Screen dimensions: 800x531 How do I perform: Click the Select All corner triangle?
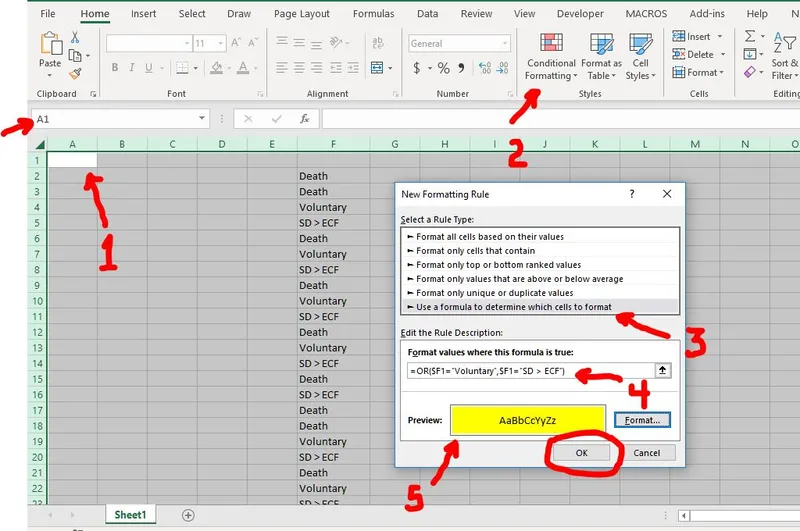coord(39,144)
